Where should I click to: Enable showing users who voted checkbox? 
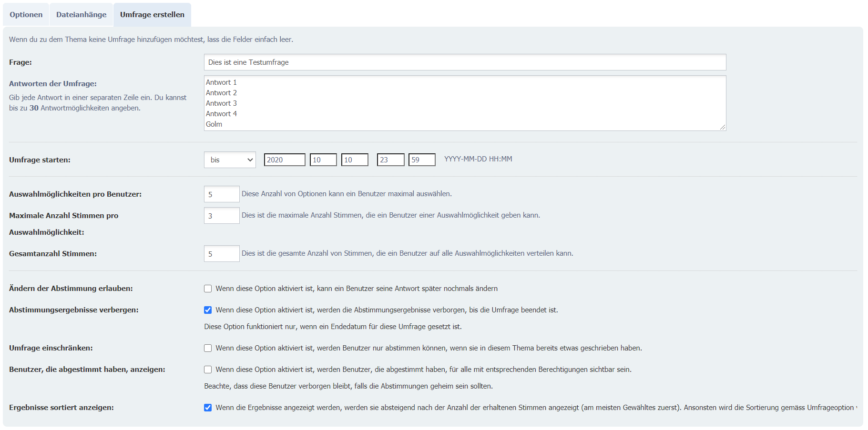[x=208, y=370]
